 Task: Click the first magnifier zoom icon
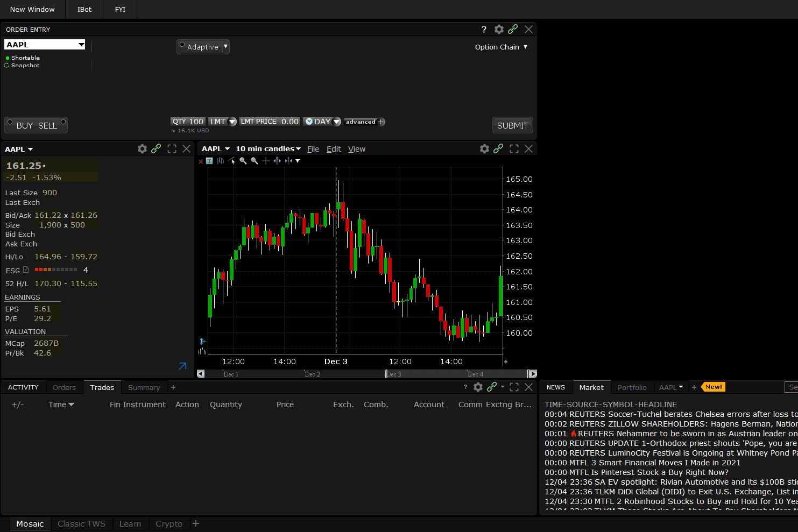point(243,161)
